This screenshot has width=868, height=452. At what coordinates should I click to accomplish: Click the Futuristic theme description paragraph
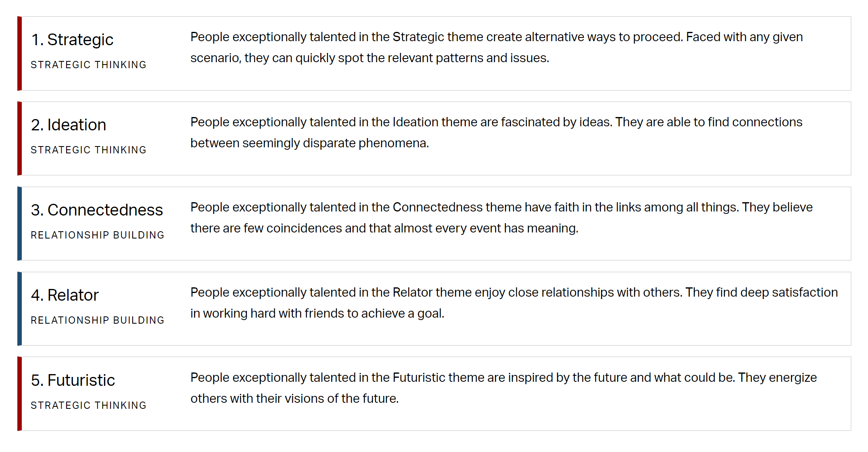(503, 388)
